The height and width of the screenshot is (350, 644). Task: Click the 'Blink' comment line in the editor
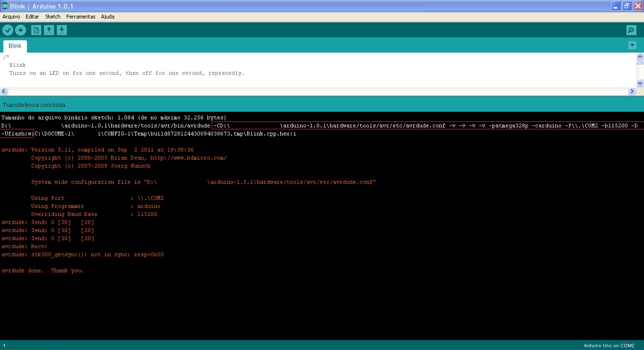tap(18, 65)
